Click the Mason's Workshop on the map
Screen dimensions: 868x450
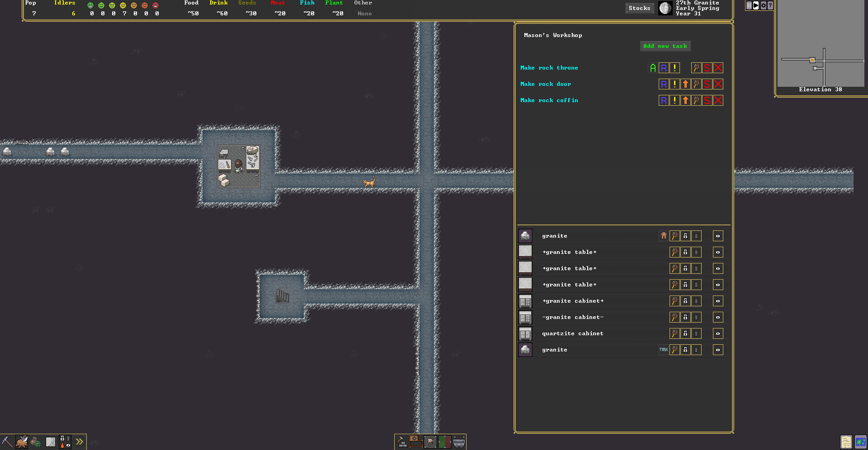[x=239, y=166]
